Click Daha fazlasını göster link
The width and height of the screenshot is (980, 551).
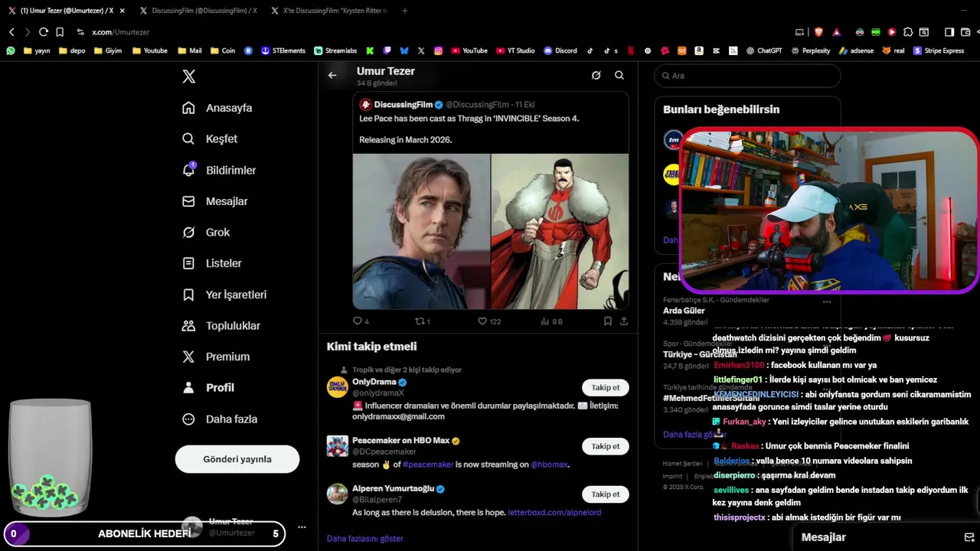point(365,539)
